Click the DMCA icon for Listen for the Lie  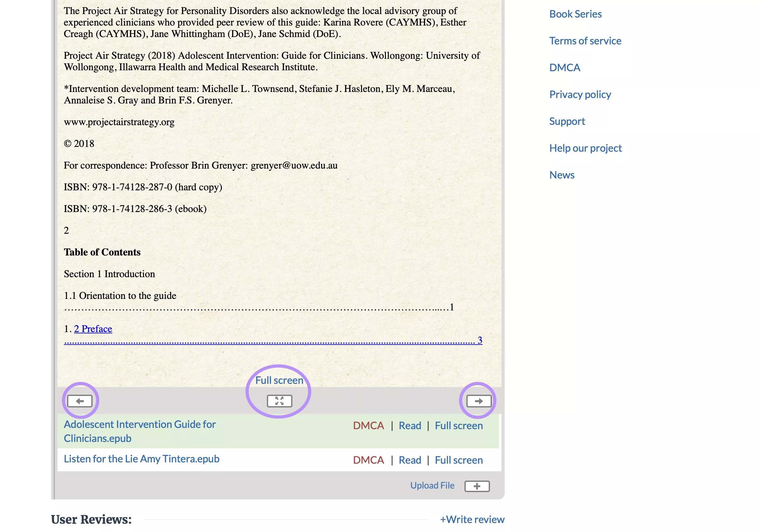tap(368, 459)
